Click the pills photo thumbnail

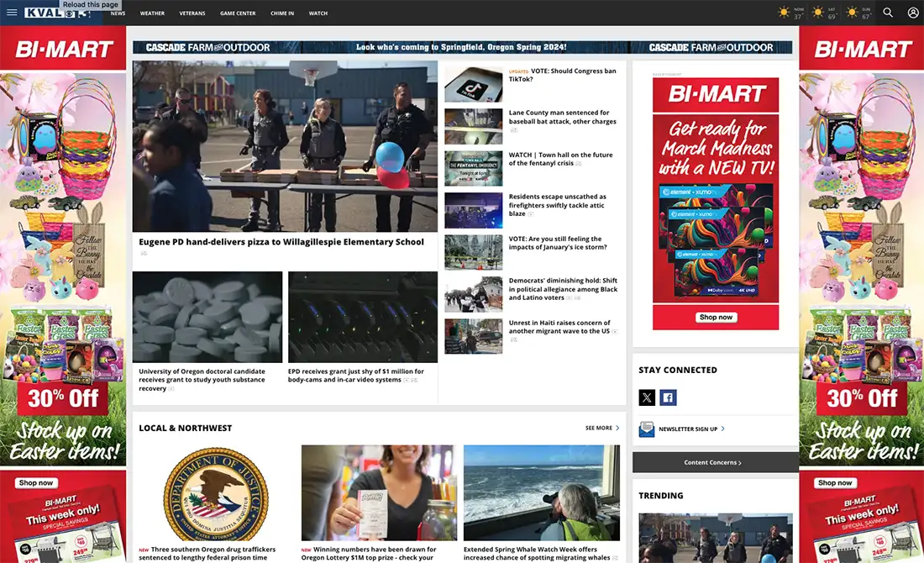point(207,317)
